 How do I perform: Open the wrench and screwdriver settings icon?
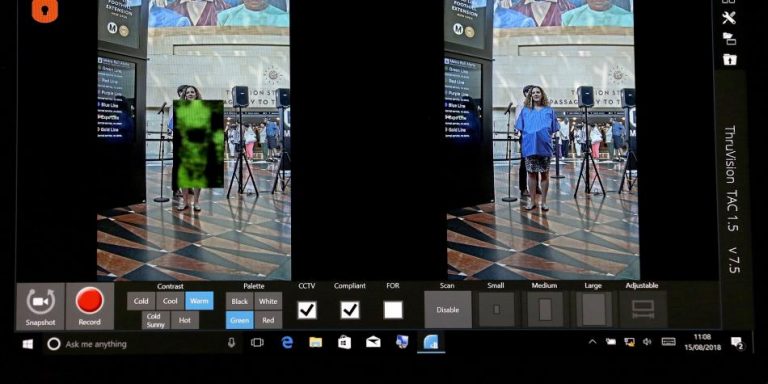729,18
